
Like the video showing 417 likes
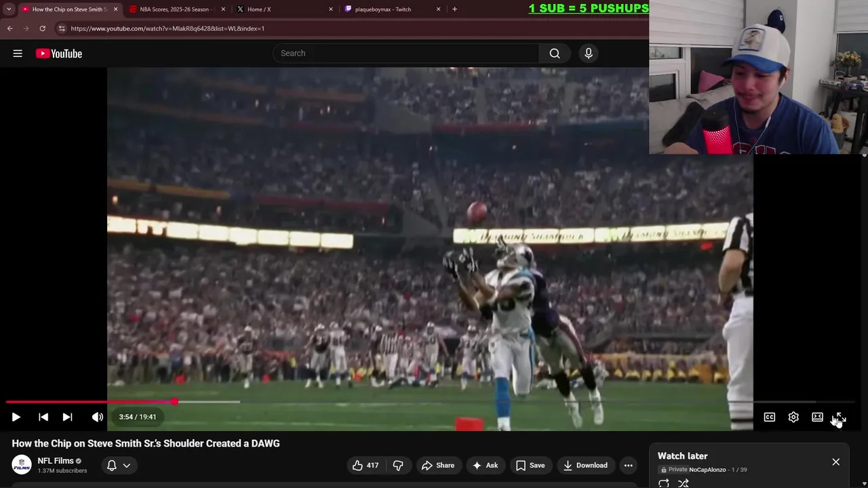(x=365, y=465)
